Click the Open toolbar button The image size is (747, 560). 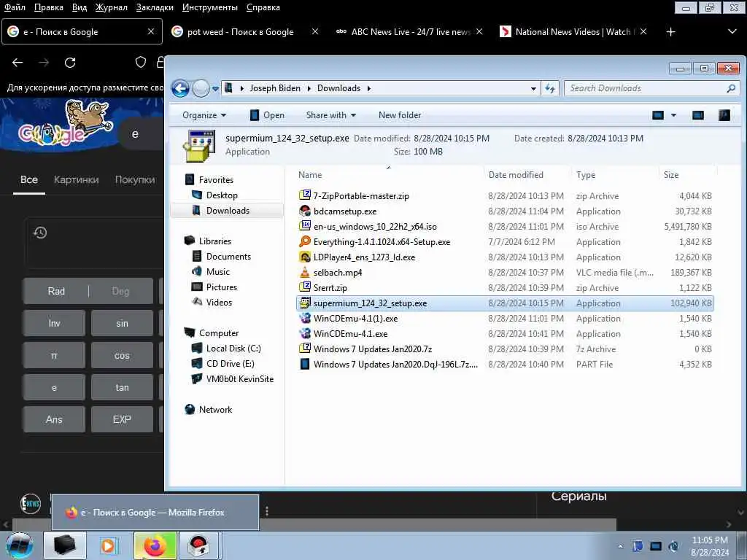tap(267, 115)
